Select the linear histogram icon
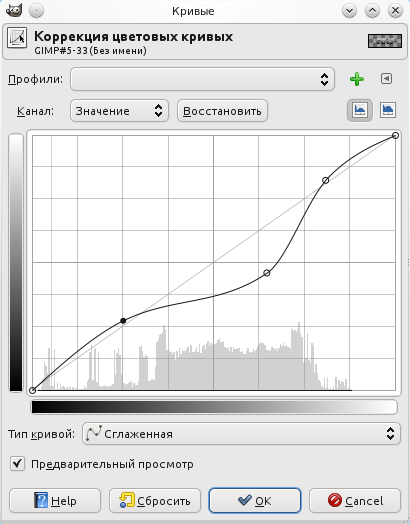Image resolution: width=410 pixels, height=524 pixels. coord(360,110)
